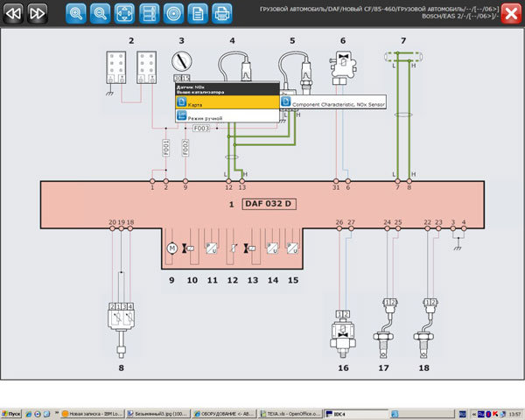
Task: Choose Режим ручной from the popup menu
Action: click(x=227, y=115)
